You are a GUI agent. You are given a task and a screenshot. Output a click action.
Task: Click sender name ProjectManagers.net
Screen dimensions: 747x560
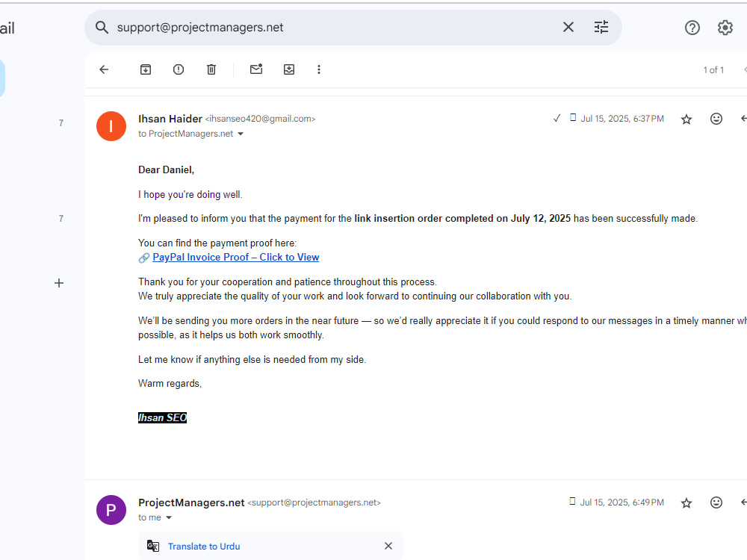(191, 503)
